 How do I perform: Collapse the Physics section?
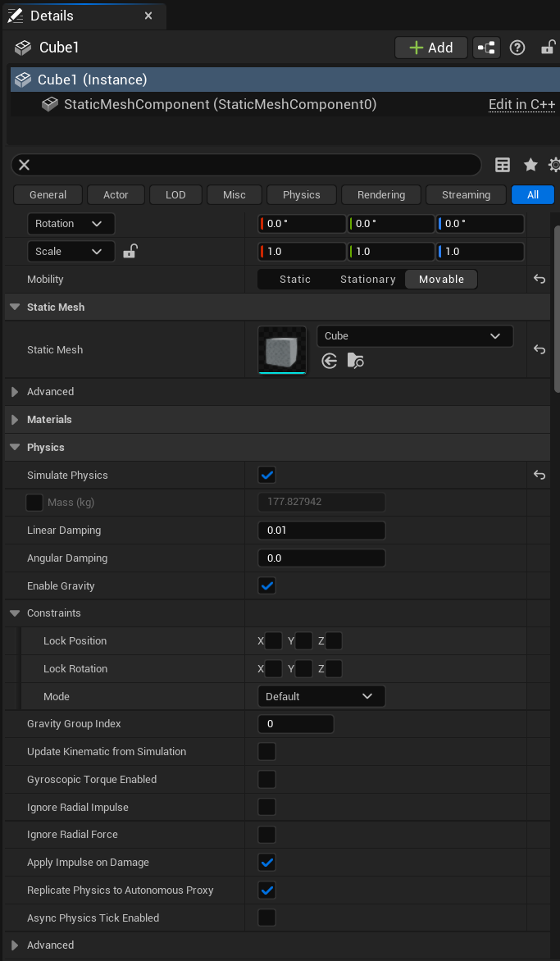point(16,448)
